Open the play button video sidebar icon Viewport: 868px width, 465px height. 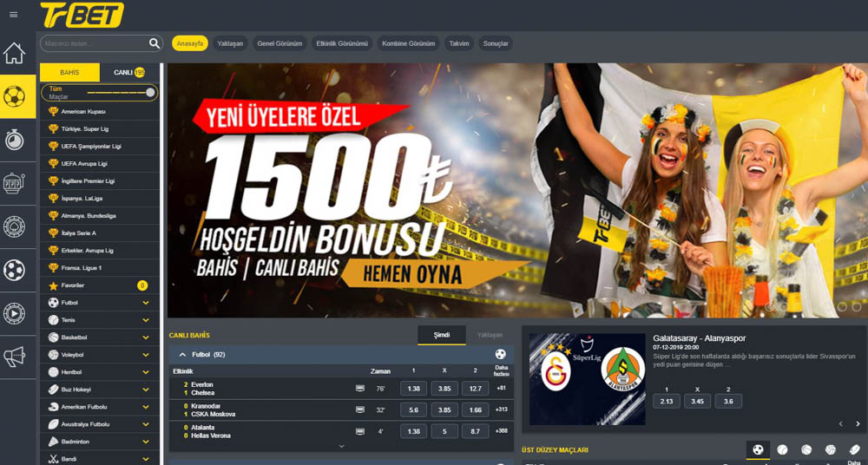[x=15, y=313]
